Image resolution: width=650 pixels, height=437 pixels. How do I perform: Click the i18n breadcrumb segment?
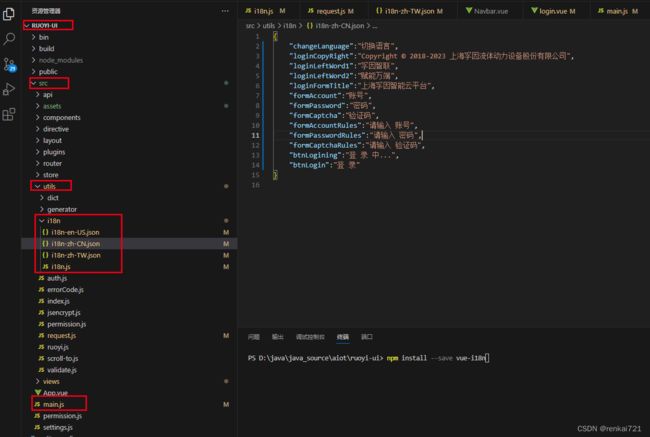(290, 26)
